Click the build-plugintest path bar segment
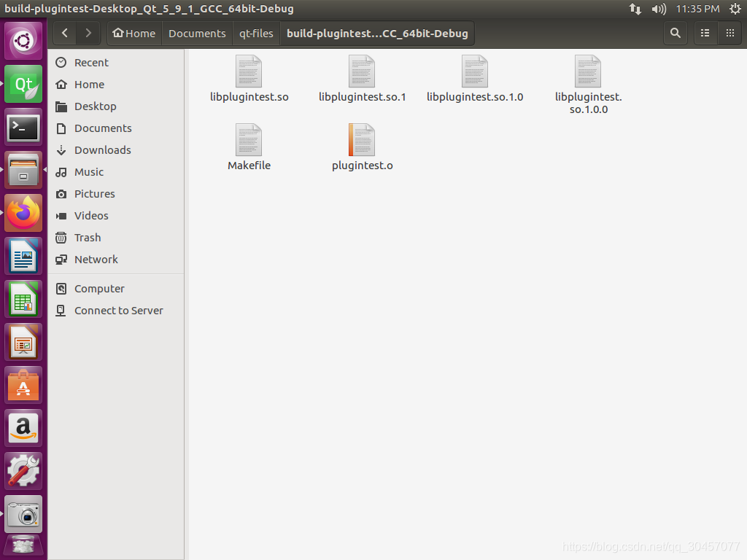Viewport: 747px width, 560px height. (x=377, y=34)
